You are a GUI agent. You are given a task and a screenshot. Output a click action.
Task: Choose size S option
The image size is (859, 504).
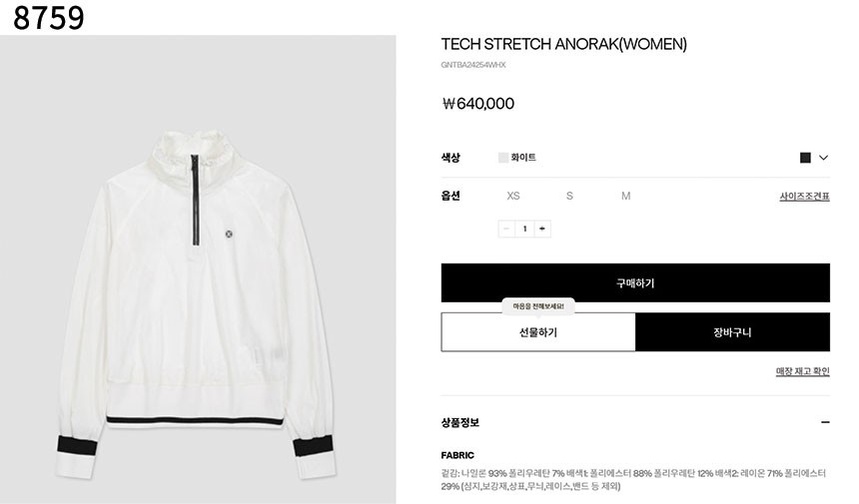[x=569, y=196]
